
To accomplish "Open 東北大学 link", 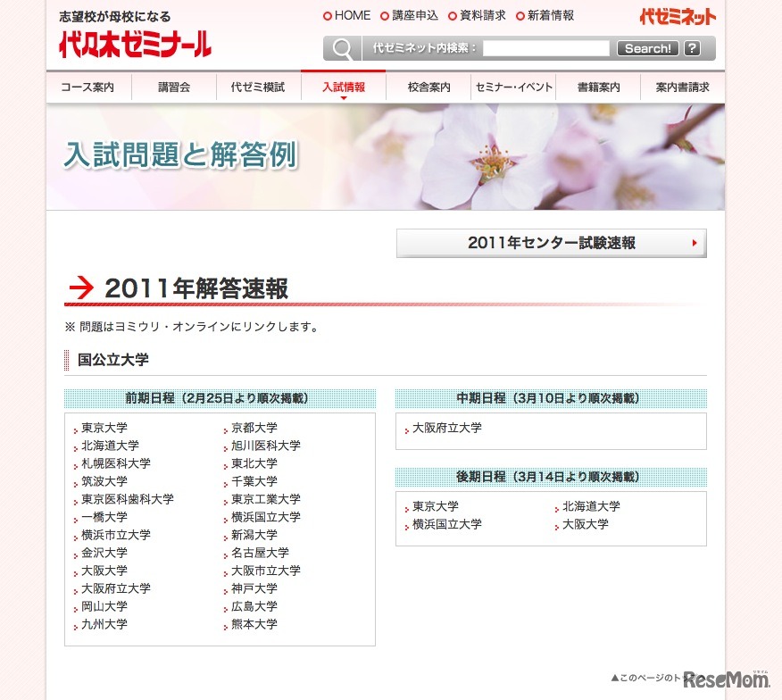I will point(254,463).
